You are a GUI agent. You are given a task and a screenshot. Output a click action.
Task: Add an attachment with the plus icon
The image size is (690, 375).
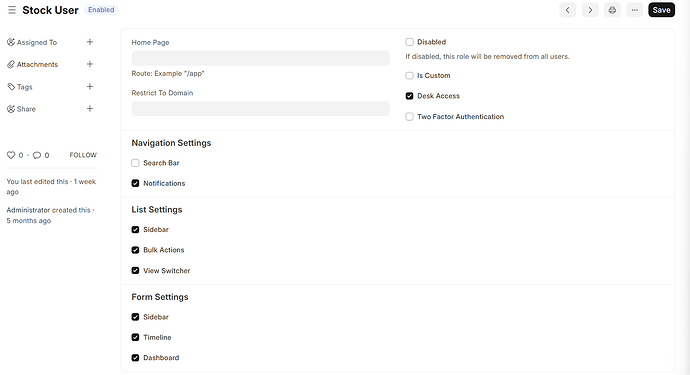point(90,64)
